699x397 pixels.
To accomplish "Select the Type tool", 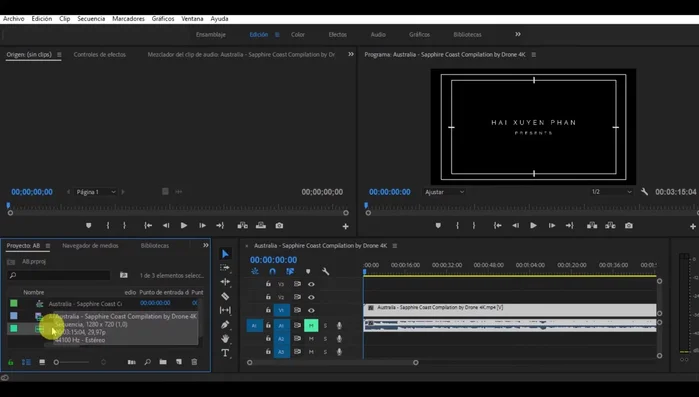I will (x=225, y=353).
